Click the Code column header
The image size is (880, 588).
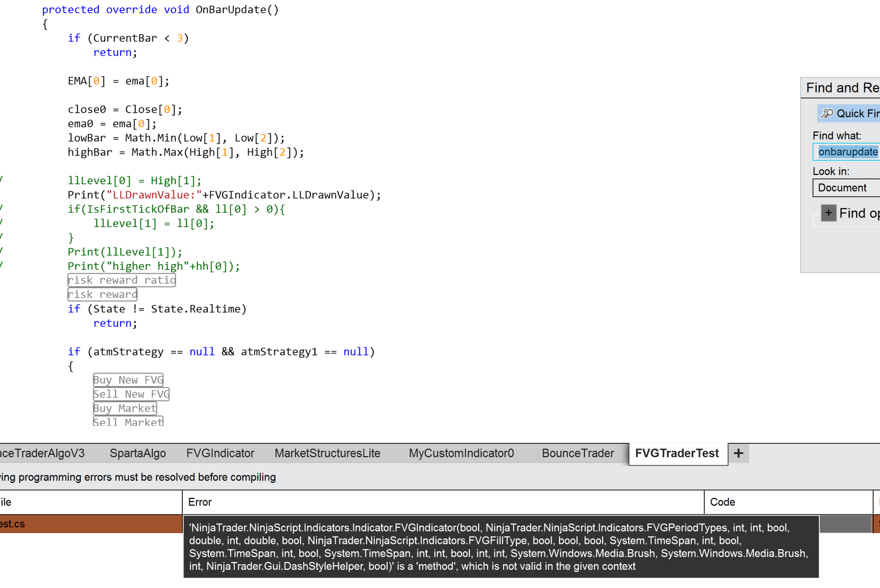[788, 502]
